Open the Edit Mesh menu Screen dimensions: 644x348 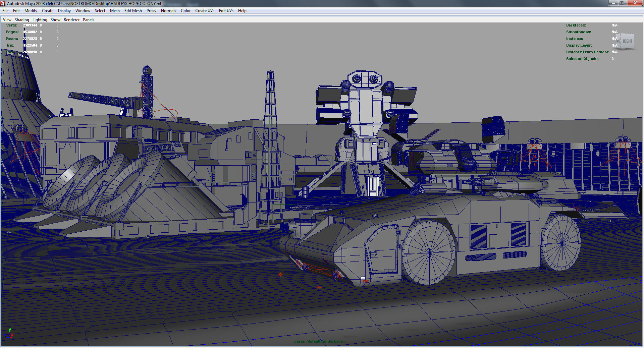coord(133,11)
